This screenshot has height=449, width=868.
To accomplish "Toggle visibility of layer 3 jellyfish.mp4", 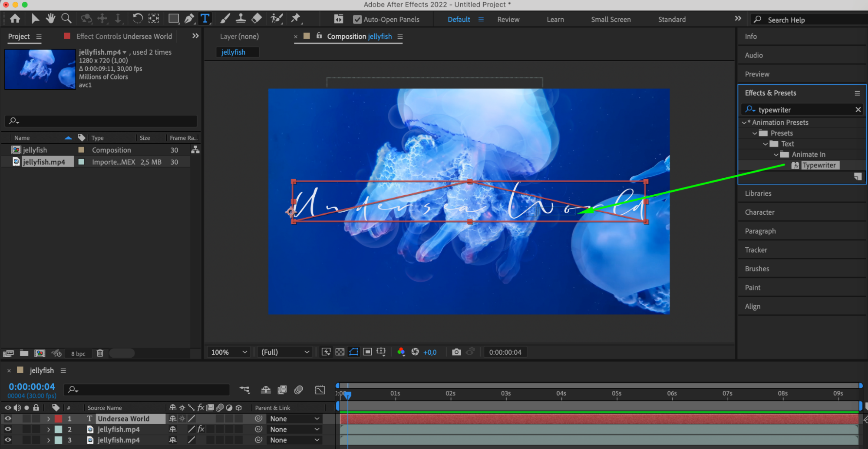I will pyautogui.click(x=8, y=440).
